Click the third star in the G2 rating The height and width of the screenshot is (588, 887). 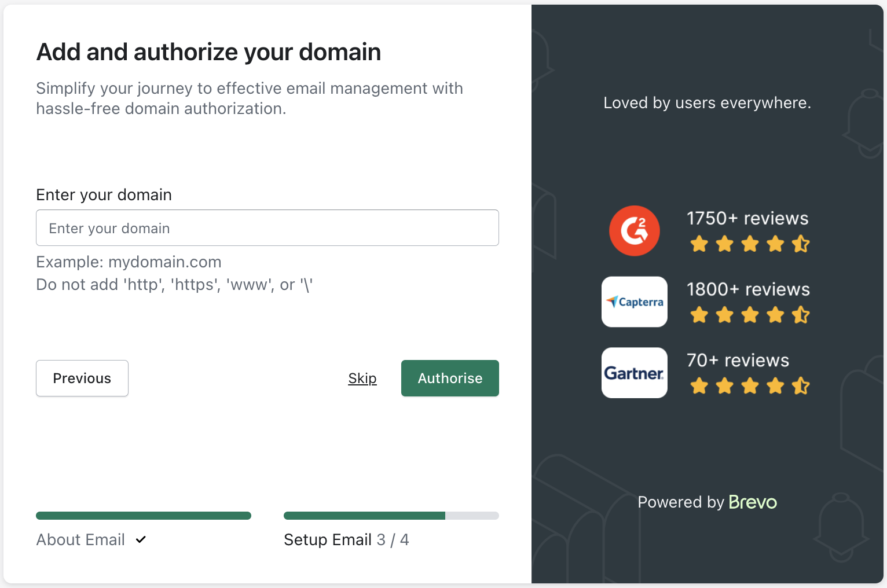point(750,244)
